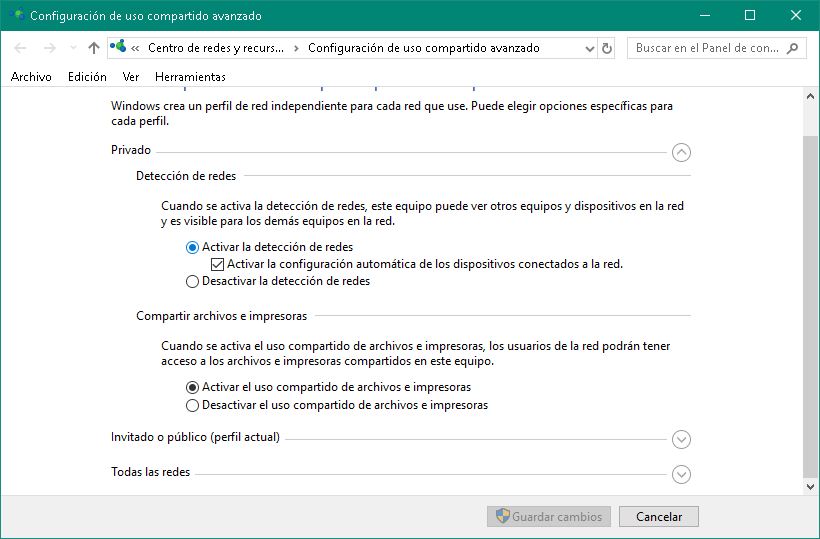Collapse the Privado profile section
820x539 pixels.
click(681, 152)
